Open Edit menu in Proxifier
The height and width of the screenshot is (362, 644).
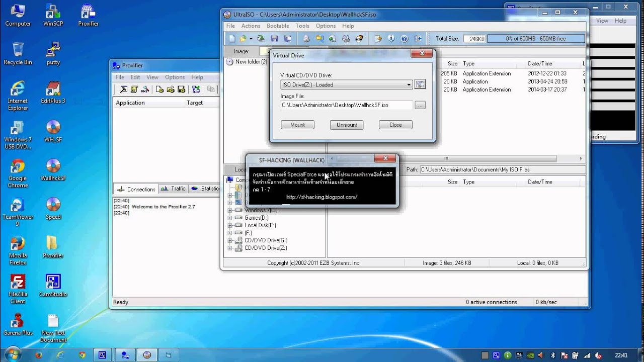[135, 77]
